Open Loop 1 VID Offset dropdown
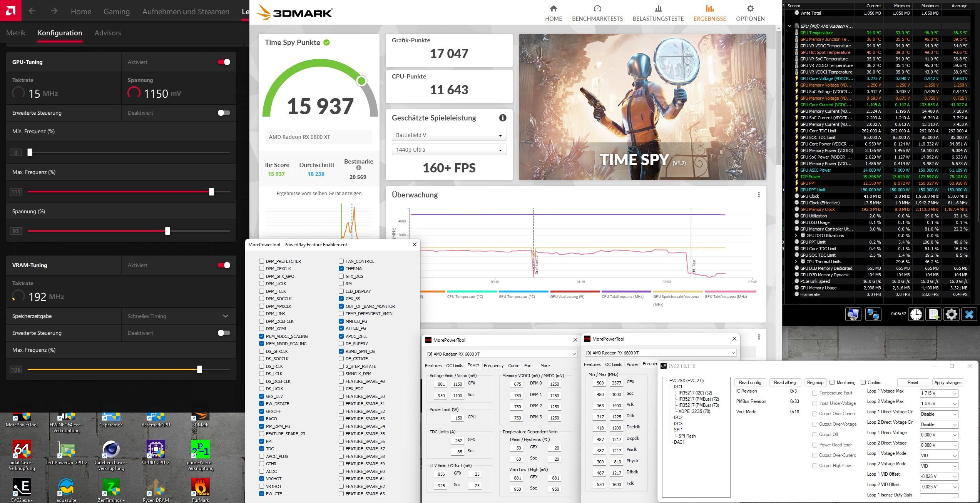The image size is (980, 503). point(939,476)
